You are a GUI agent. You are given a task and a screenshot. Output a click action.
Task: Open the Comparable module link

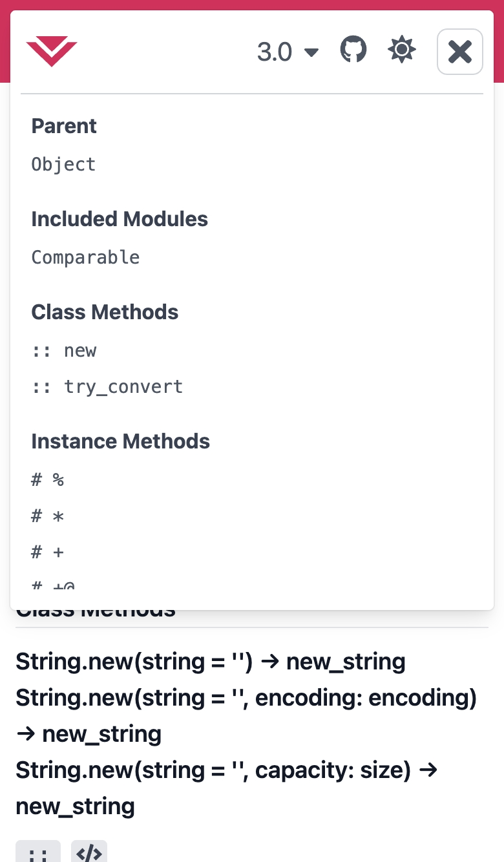tap(85, 257)
